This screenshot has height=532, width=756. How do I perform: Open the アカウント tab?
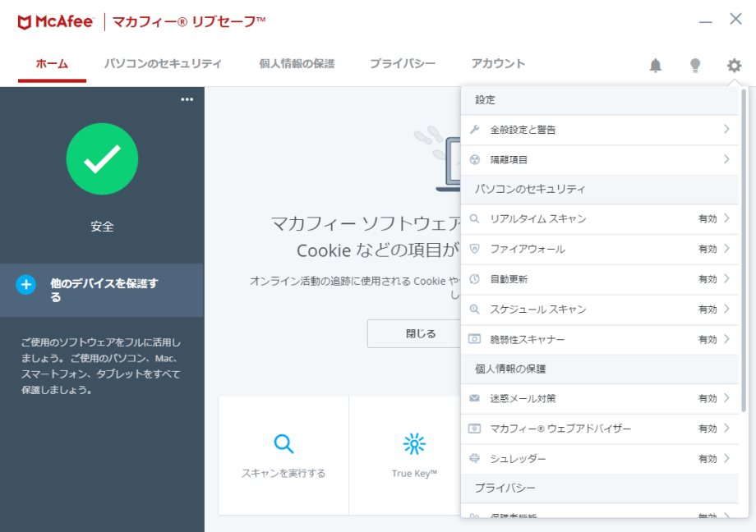coord(498,64)
